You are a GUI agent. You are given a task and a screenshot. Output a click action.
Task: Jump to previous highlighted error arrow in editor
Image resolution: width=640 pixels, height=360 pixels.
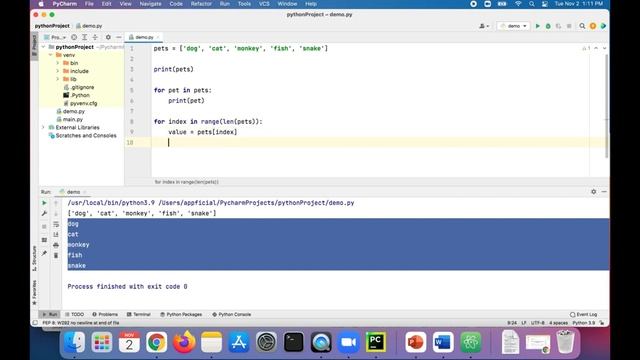pyautogui.click(x=596, y=48)
